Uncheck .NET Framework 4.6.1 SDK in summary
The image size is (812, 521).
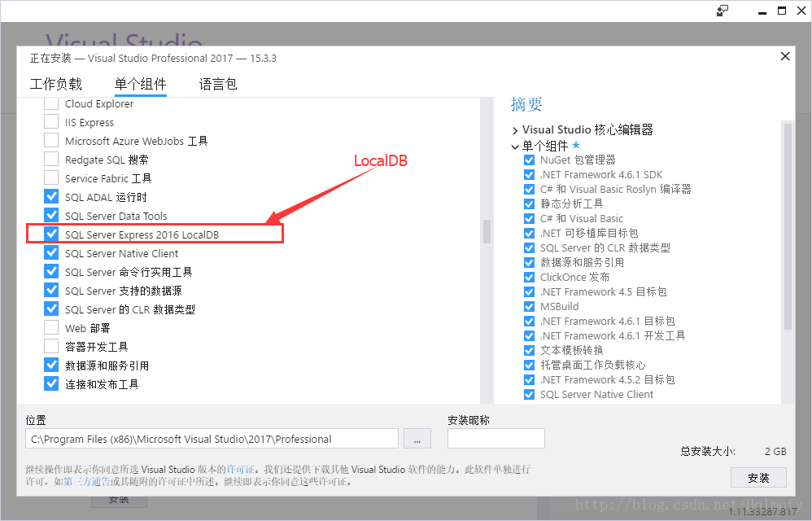pos(529,174)
